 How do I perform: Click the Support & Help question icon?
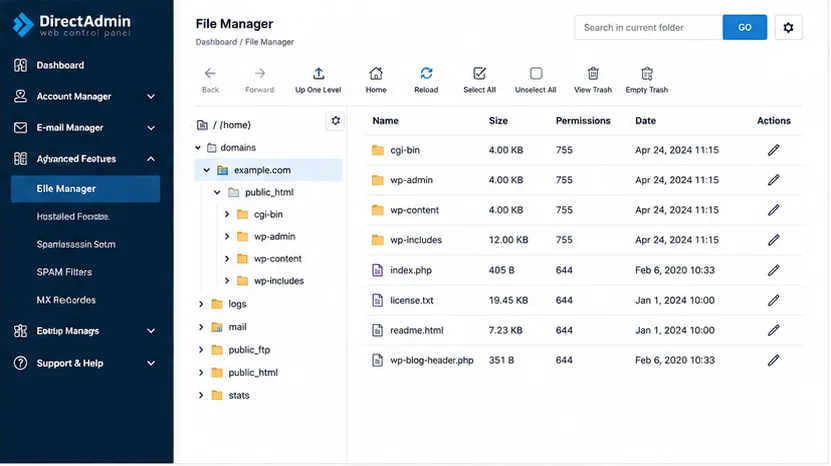[20, 363]
